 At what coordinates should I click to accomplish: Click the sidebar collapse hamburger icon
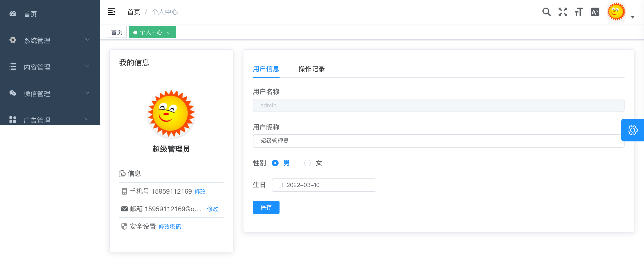(x=112, y=12)
